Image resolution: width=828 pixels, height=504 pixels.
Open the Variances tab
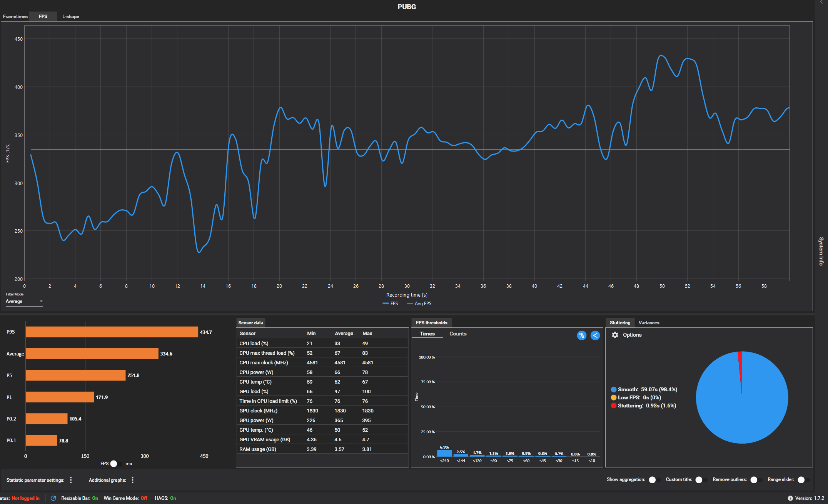[x=649, y=323]
